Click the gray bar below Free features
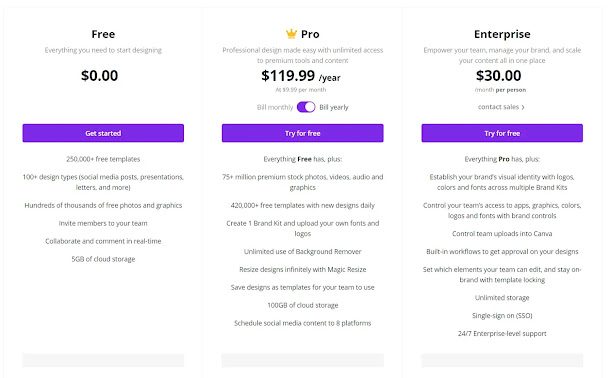The image size is (611, 378). (x=103, y=360)
